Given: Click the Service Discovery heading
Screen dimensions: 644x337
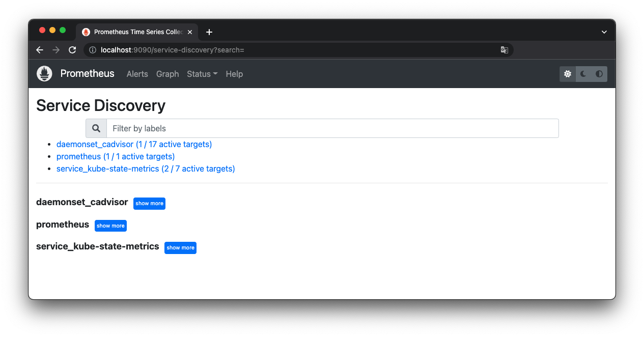Looking at the screenshot, I should tap(101, 105).
